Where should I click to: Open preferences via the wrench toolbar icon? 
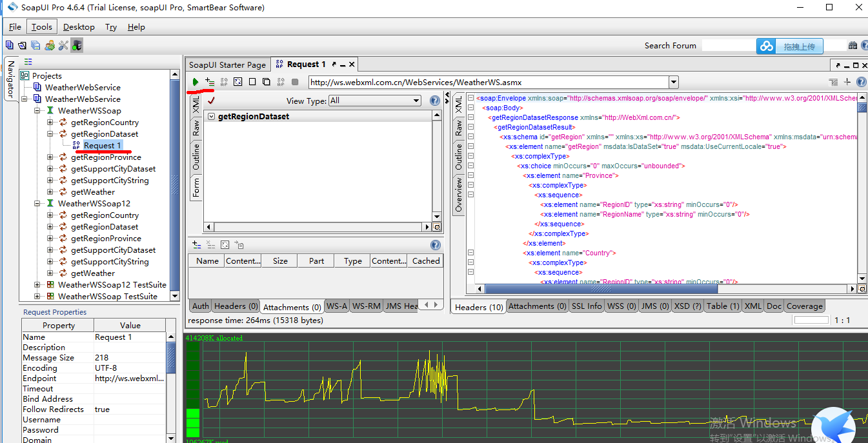(x=63, y=45)
